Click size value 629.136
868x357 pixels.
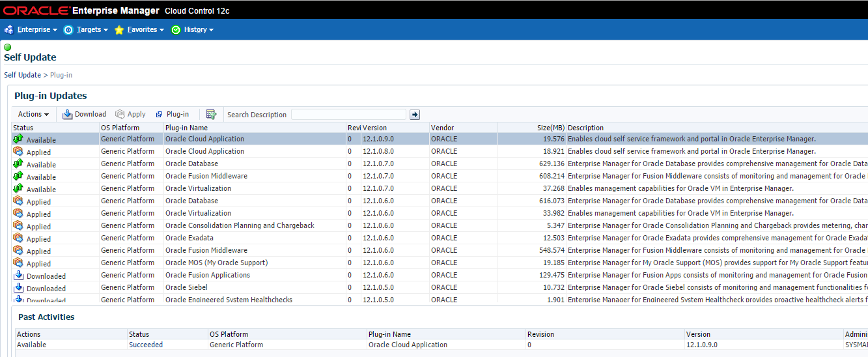click(552, 164)
